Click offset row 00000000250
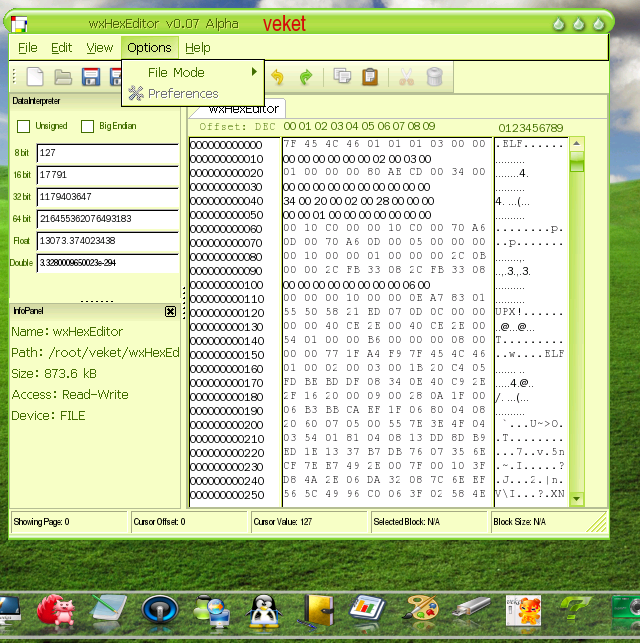 (x=227, y=495)
